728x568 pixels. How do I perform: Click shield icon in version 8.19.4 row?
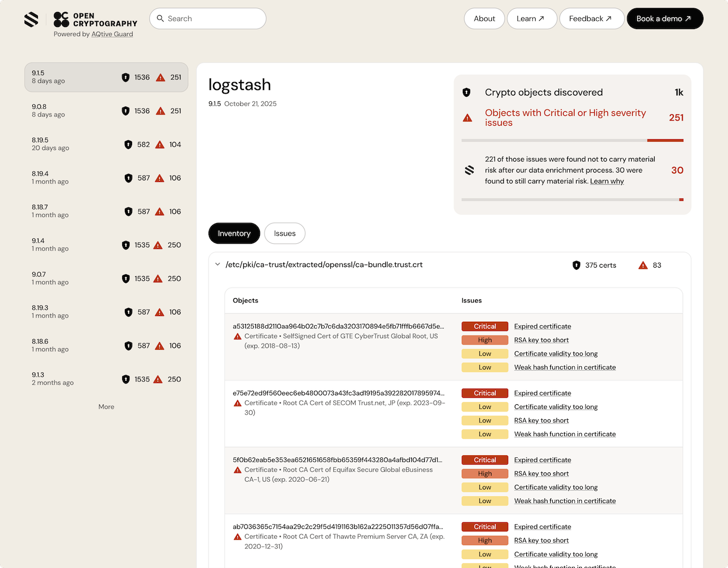tap(128, 178)
